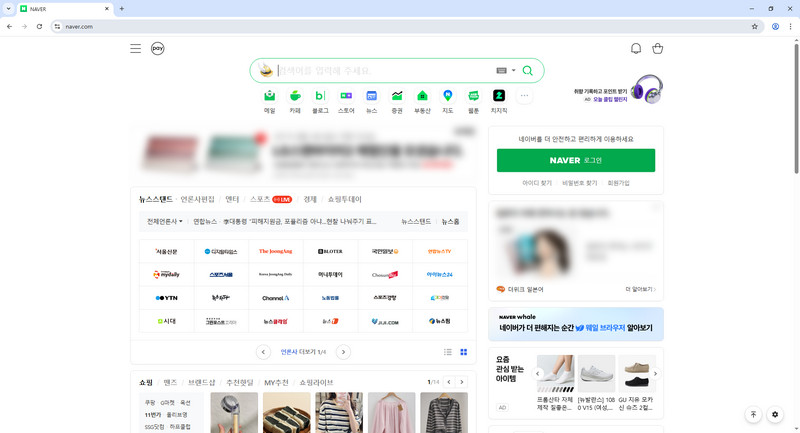Show next trending items arrow
This screenshot has width=800, height=433.
[x=656, y=374]
